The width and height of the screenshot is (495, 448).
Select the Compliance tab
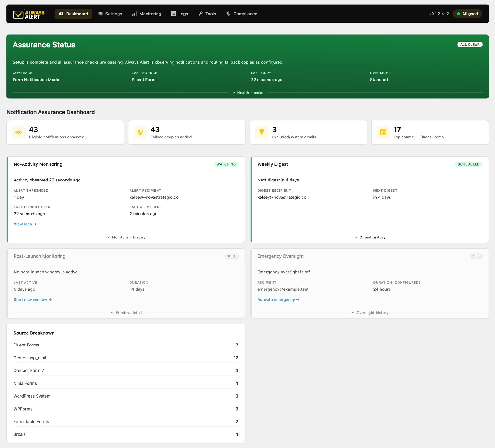click(242, 14)
